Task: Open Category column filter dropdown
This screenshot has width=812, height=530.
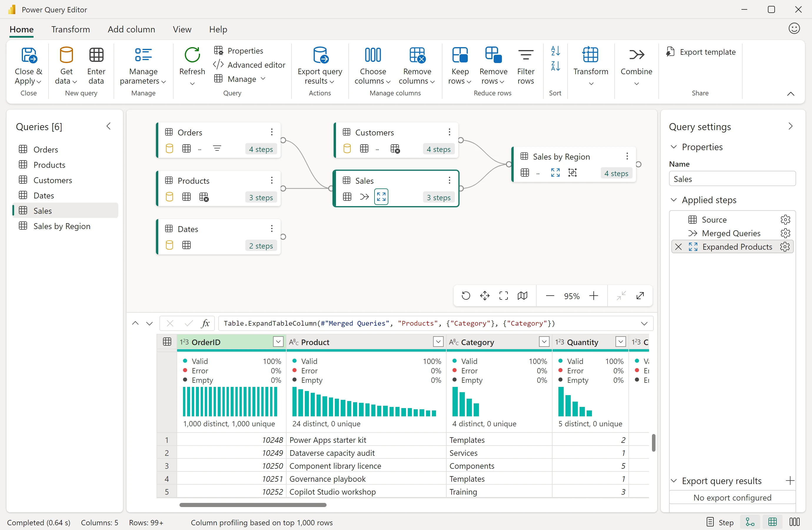Action: pyautogui.click(x=544, y=342)
